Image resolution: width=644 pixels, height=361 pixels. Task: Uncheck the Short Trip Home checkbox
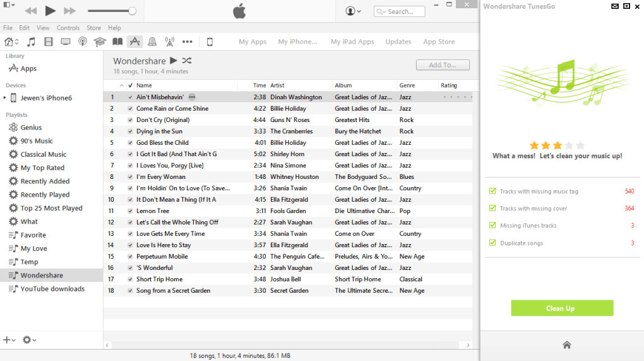pyautogui.click(x=130, y=279)
